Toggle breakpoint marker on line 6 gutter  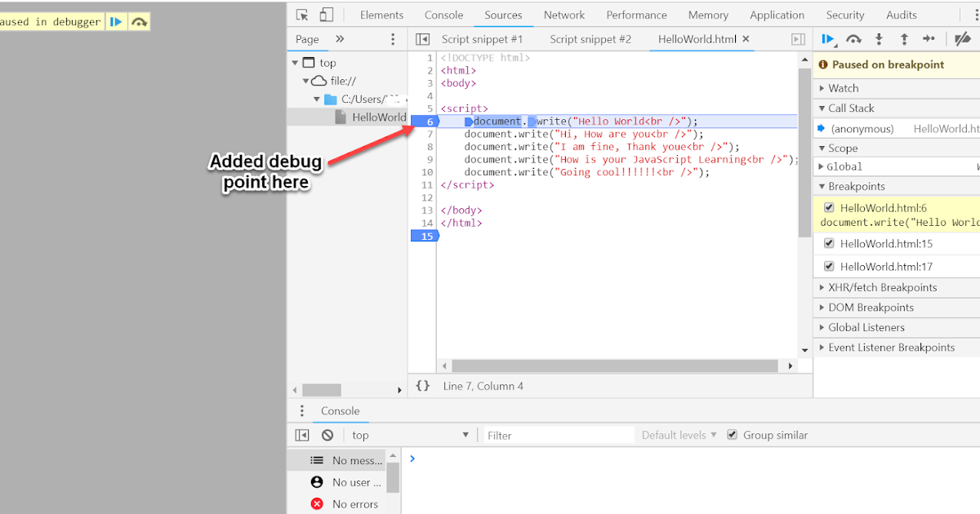click(x=425, y=122)
